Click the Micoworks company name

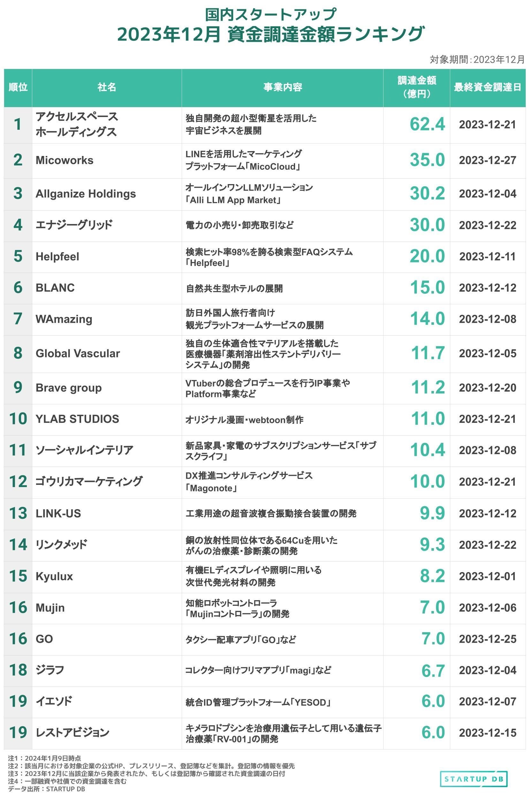[x=65, y=160]
